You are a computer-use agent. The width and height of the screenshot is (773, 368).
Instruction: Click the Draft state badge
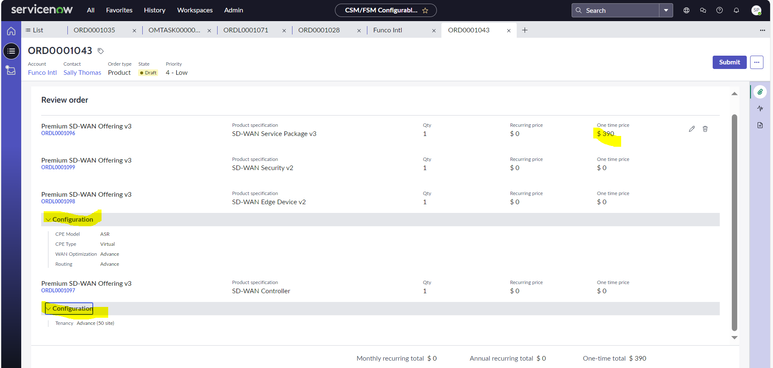[x=148, y=73]
